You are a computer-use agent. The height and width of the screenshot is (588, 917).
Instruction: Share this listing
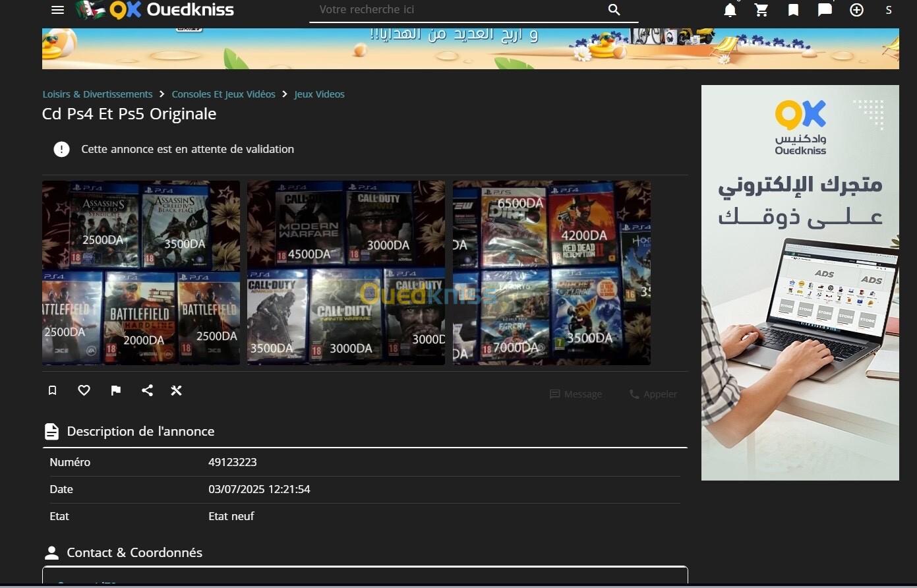(147, 390)
